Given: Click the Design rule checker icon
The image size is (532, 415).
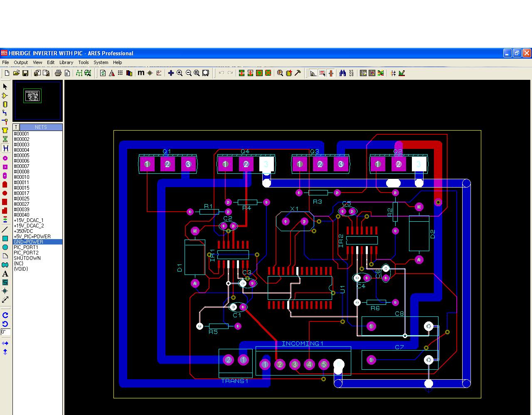Looking at the screenshot, I should 402,73.
